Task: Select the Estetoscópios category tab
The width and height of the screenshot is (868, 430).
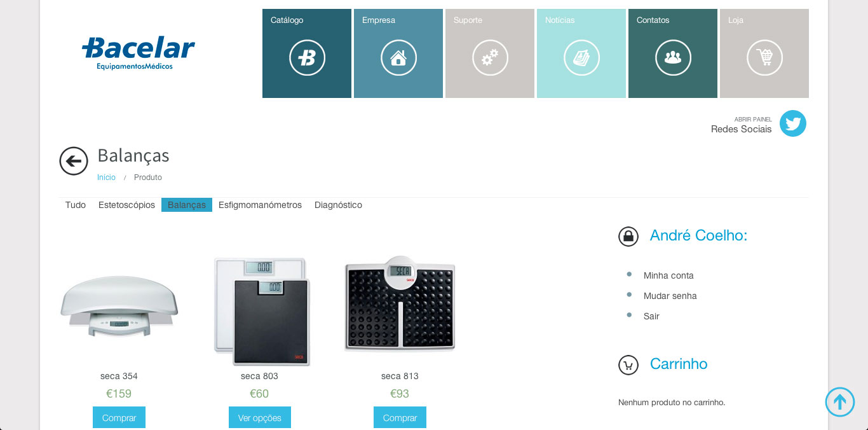Action: 126,205
